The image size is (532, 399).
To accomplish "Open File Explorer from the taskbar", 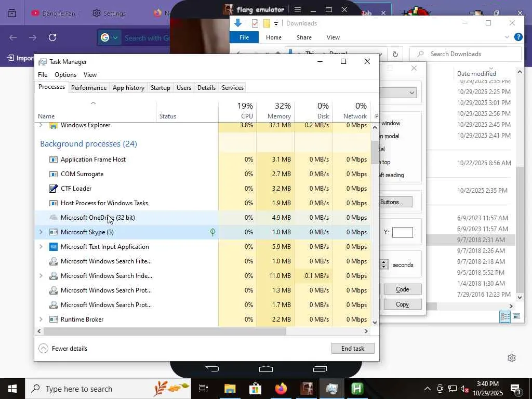I will coord(230,389).
